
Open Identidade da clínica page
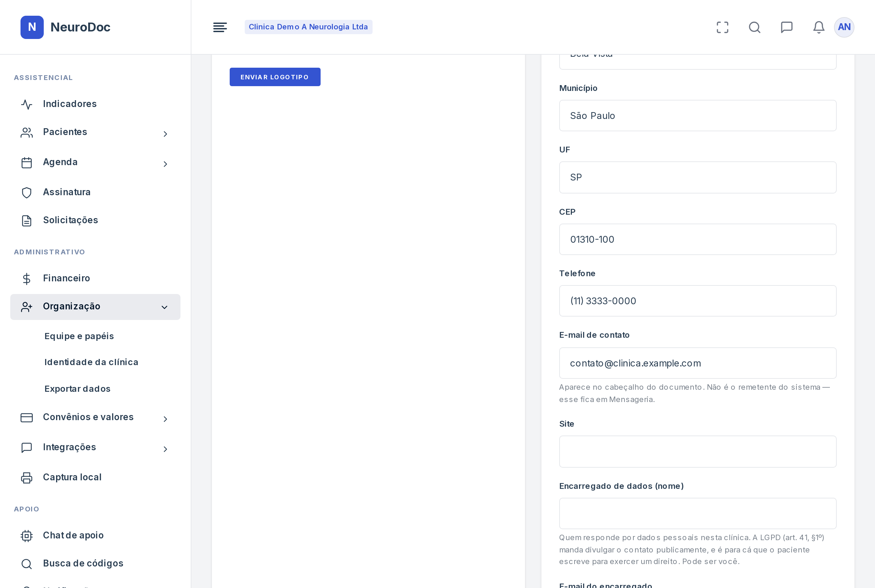91,362
